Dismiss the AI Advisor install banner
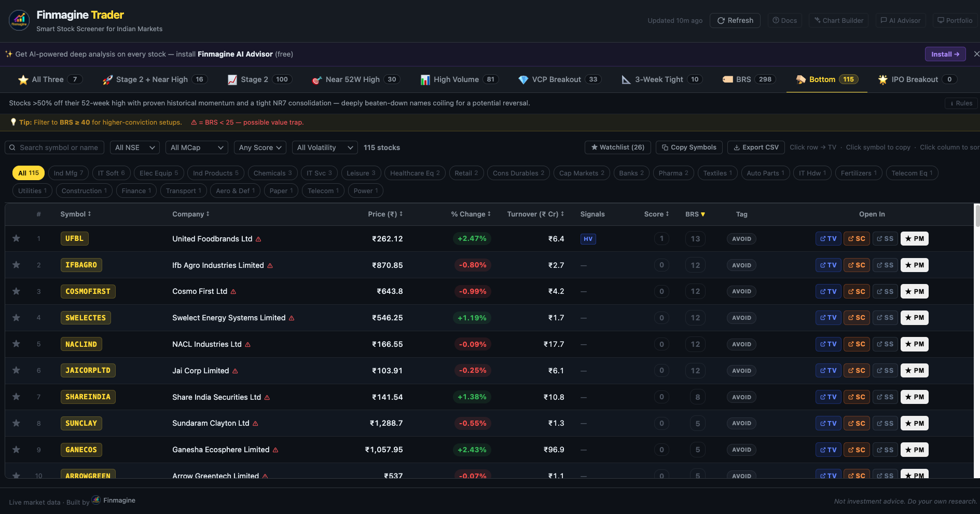The image size is (980, 514). pyautogui.click(x=976, y=54)
